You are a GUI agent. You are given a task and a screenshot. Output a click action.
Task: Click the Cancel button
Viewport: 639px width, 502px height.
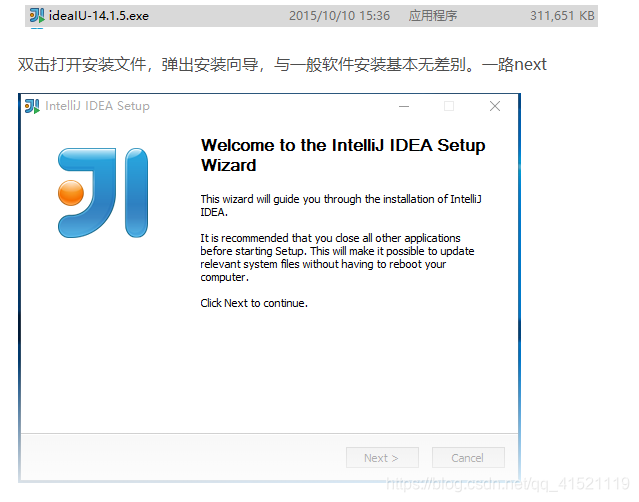(468, 458)
